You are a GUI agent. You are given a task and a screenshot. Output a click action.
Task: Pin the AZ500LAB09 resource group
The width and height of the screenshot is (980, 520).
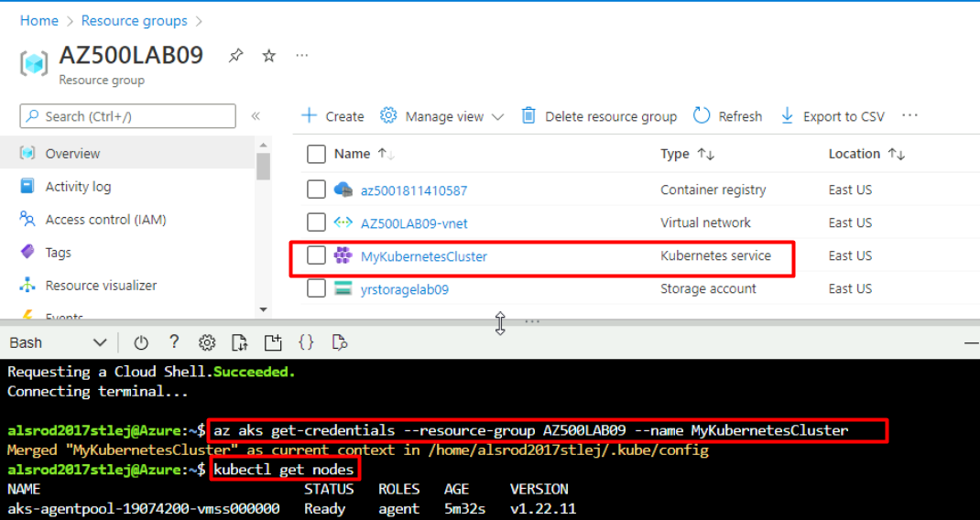point(235,56)
